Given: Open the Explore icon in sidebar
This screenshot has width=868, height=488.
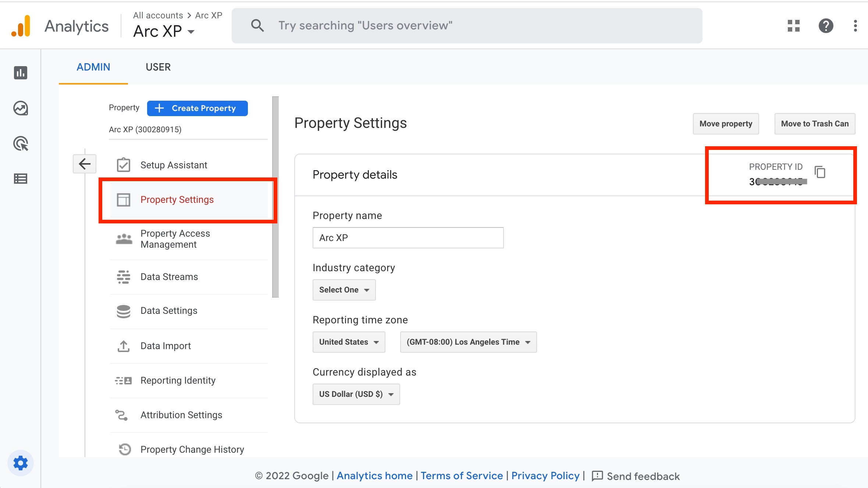Looking at the screenshot, I should coord(21,108).
